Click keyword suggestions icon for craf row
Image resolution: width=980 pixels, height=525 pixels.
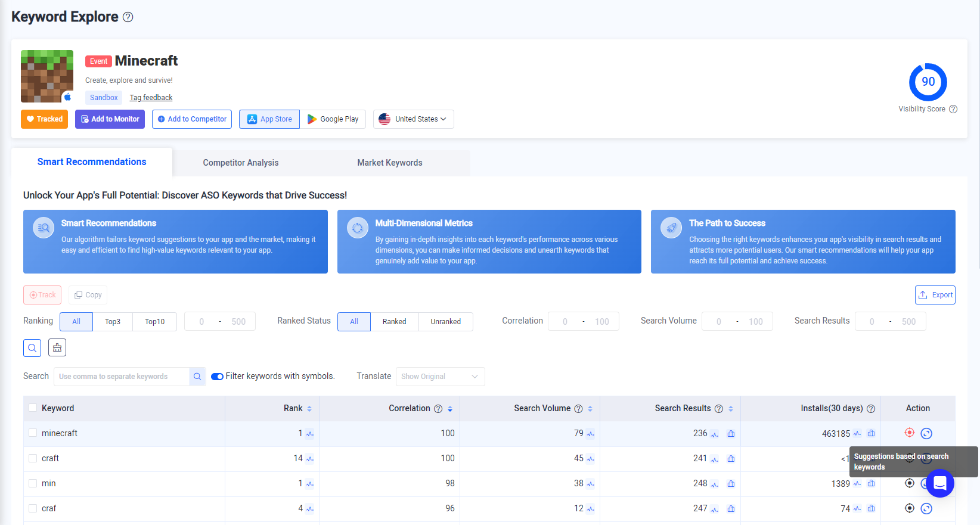tap(926, 508)
